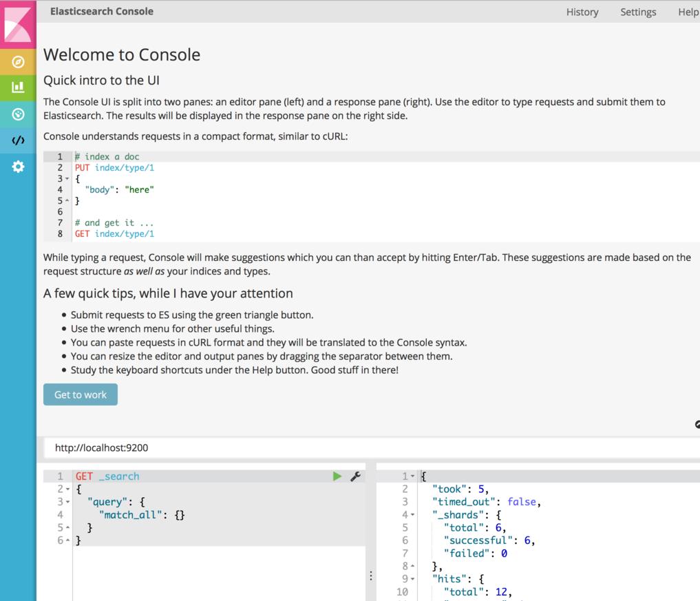
Task: Open the wrench menu in the editor
Action: click(x=355, y=476)
